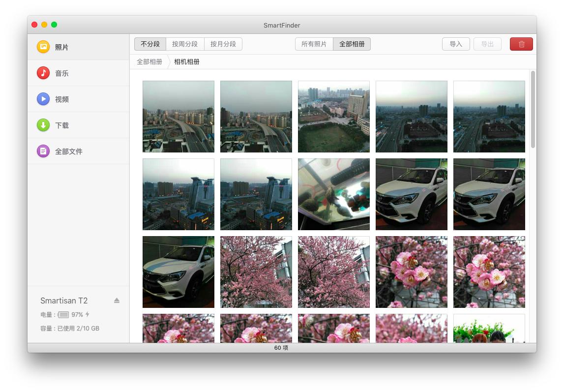Click the 导出 export button

tap(488, 44)
